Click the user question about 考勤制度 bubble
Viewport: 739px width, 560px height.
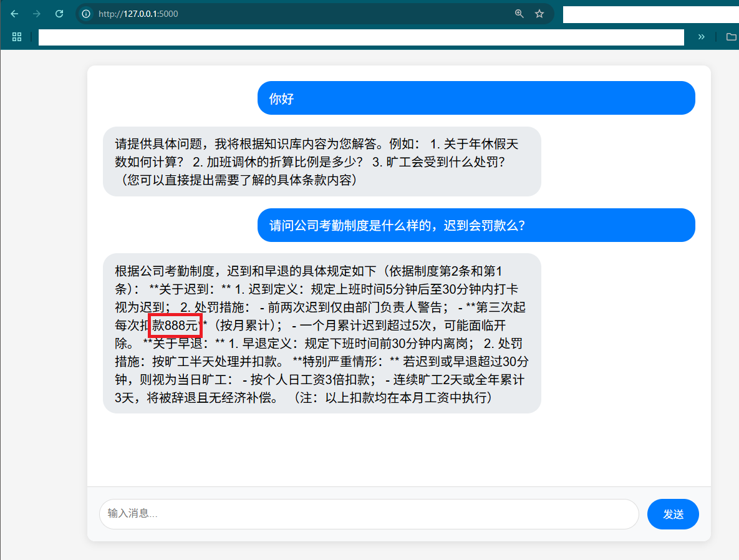[476, 225]
